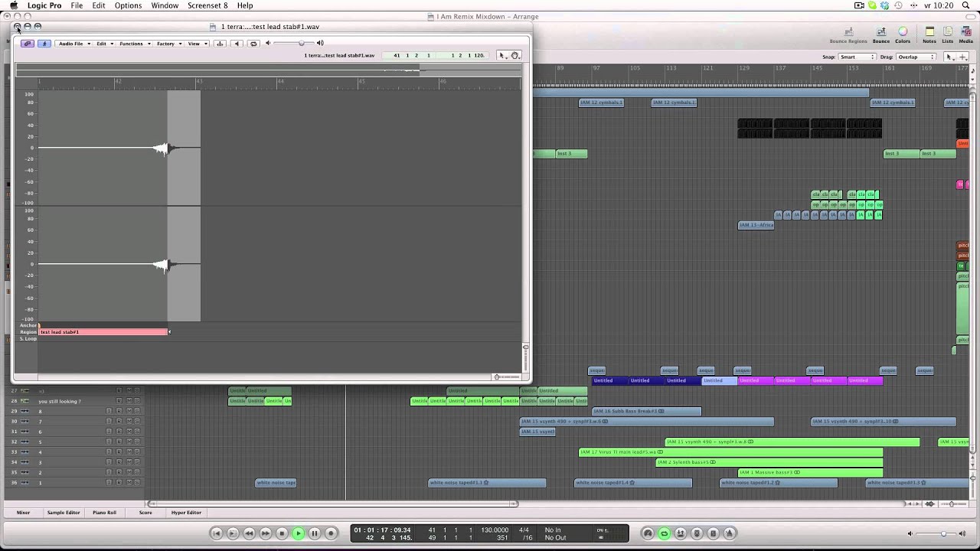980x551 pixels.
Task: Open the Logic Pro application menu
Action: 44,5
